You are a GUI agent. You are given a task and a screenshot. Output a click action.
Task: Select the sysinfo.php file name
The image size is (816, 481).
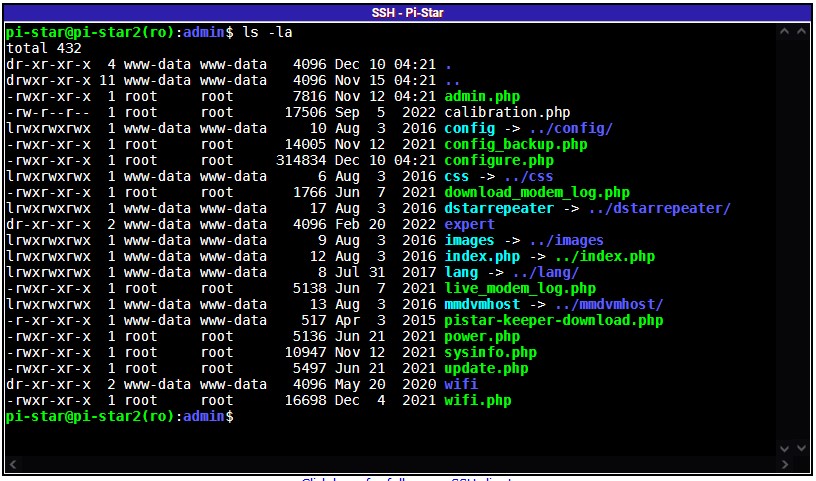tap(490, 353)
